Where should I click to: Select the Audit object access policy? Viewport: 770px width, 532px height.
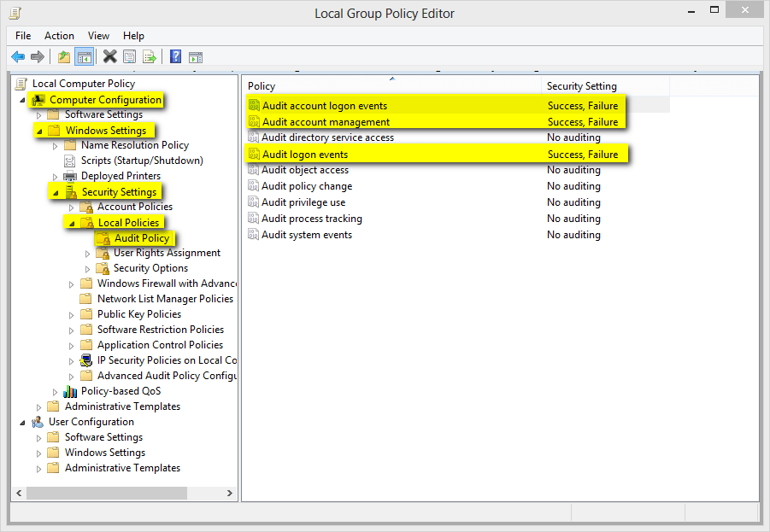pyautogui.click(x=304, y=170)
